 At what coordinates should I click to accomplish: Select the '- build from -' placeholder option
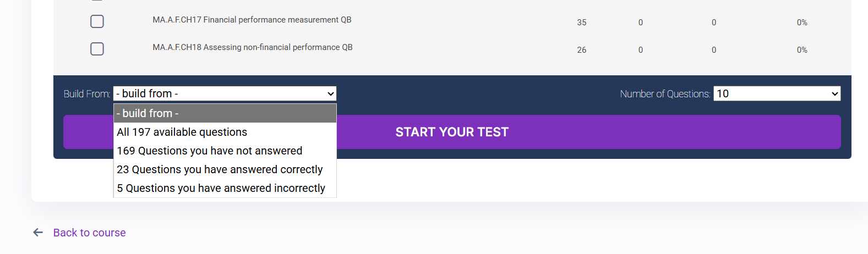pos(225,113)
